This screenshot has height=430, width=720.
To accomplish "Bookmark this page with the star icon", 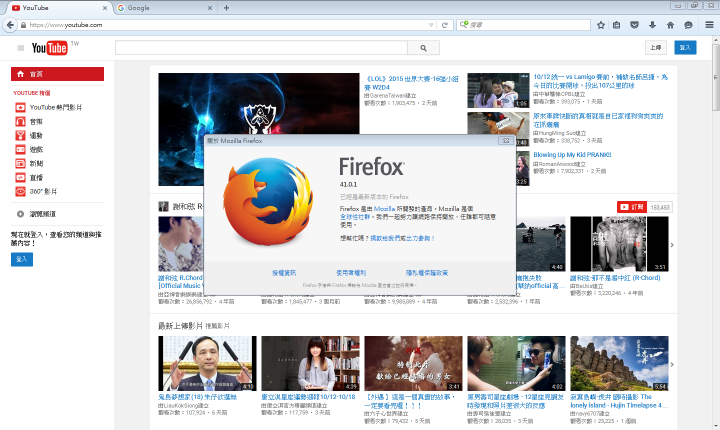I will tap(601, 25).
